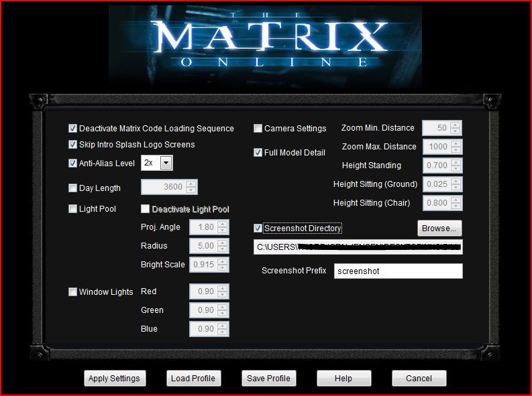Increase Zoom Max. Distance with up arrow
The width and height of the screenshot is (532, 396).
pyautogui.click(x=456, y=143)
